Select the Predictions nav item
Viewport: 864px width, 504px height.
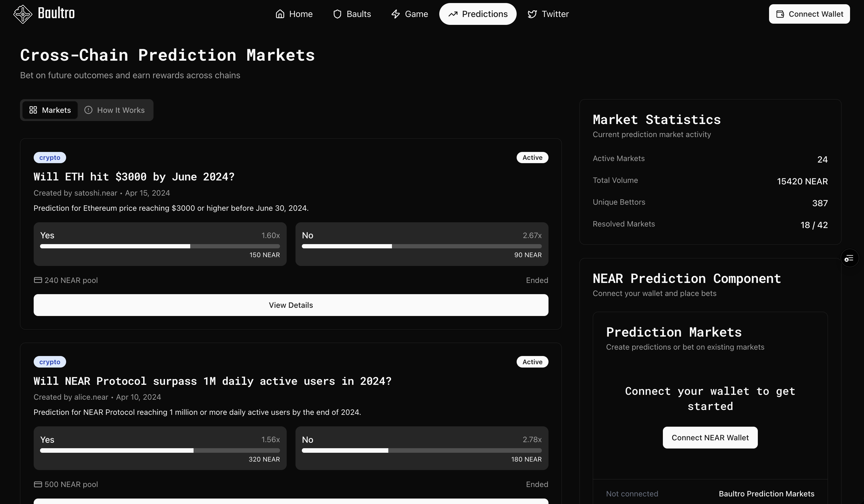(478, 14)
